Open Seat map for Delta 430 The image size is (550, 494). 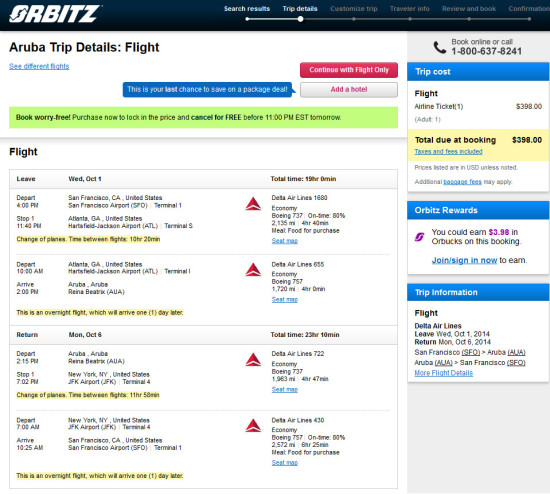(284, 462)
